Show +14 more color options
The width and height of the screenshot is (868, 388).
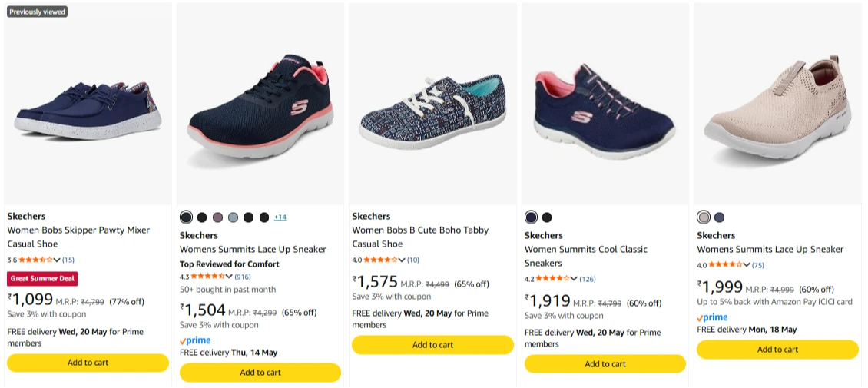click(280, 217)
